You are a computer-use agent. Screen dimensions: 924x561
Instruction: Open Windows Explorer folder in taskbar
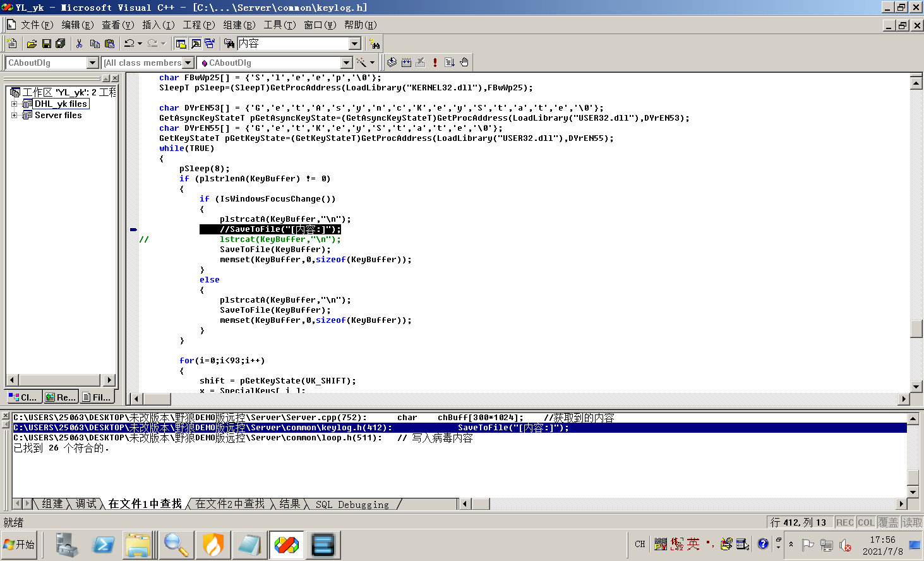pos(138,545)
